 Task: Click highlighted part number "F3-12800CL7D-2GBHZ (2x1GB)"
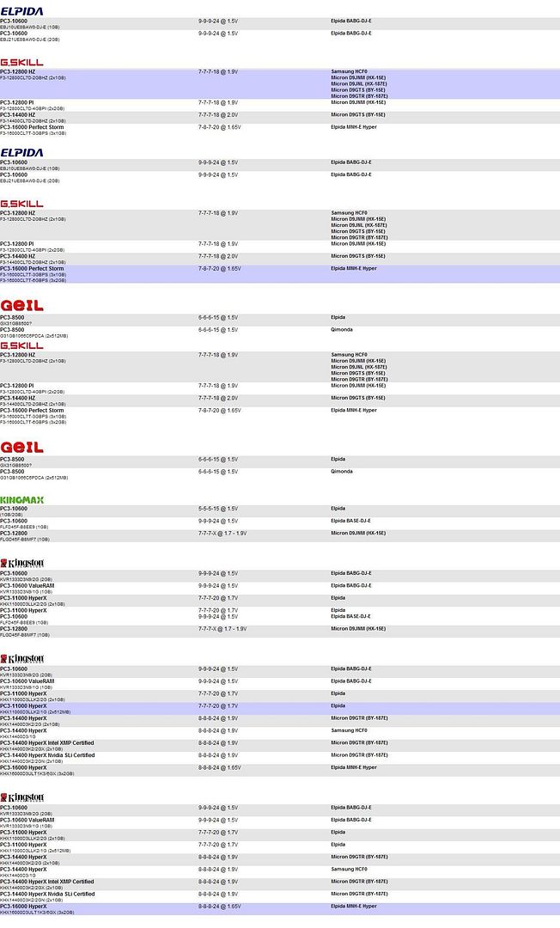tap(33, 78)
